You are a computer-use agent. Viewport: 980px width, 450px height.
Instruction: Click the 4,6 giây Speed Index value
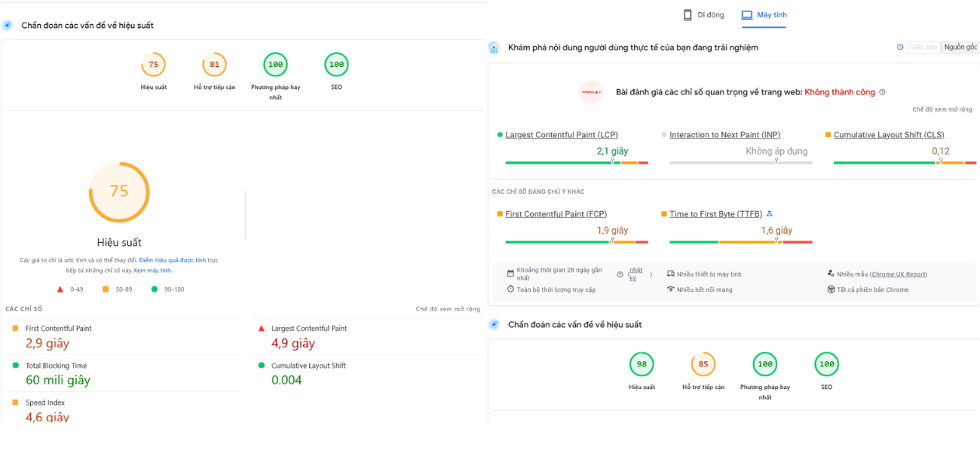pyautogui.click(x=47, y=417)
